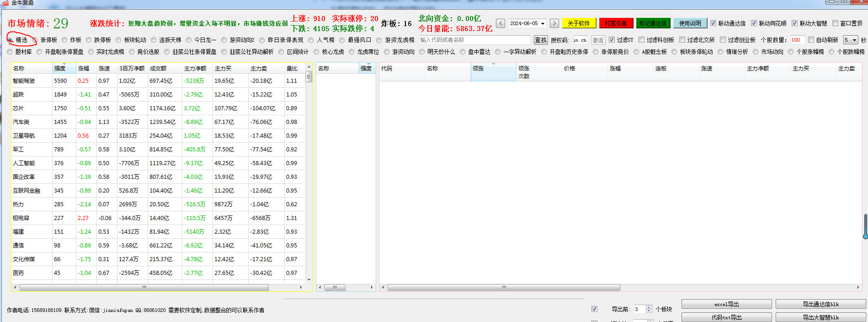The width and height of the screenshot is (868, 322).
Task: Enable the 过滤科创板 filter
Action: pyautogui.click(x=641, y=40)
